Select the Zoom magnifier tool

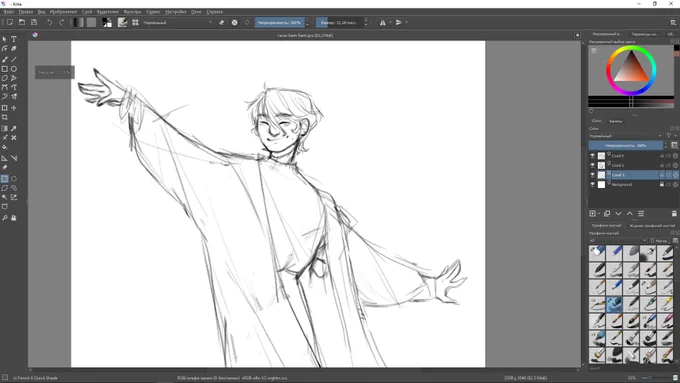click(x=5, y=218)
